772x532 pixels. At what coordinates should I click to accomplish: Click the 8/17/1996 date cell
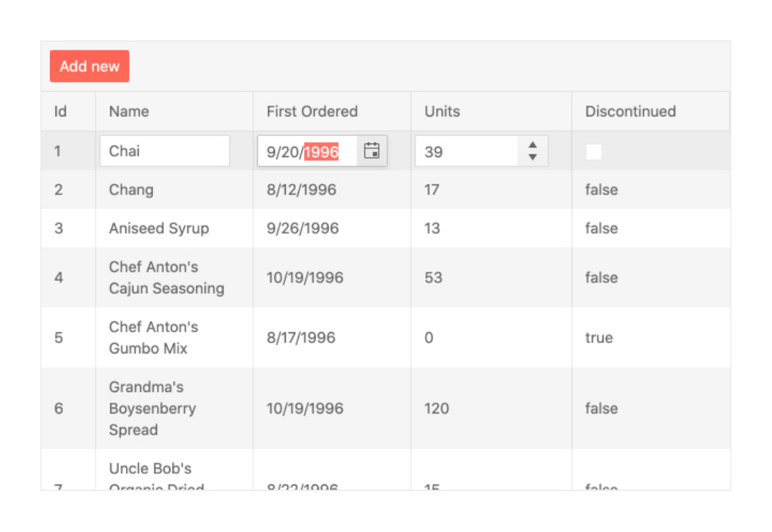click(301, 338)
